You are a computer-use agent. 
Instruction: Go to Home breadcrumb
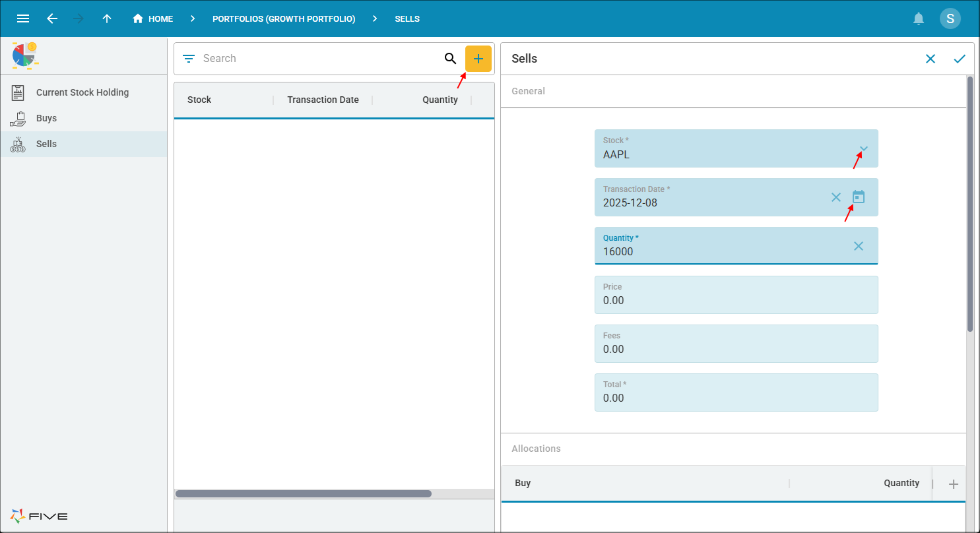click(x=153, y=18)
